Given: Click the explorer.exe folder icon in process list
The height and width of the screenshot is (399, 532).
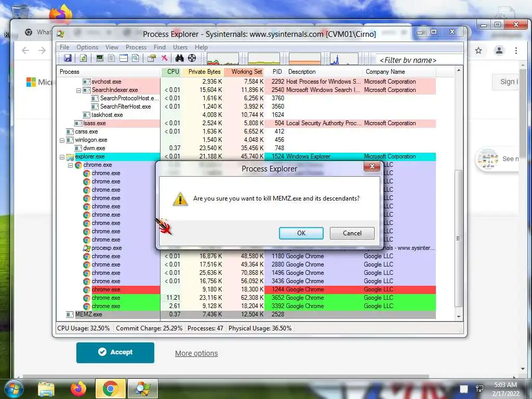Looking at the screenshot, I should click(70, 157).
